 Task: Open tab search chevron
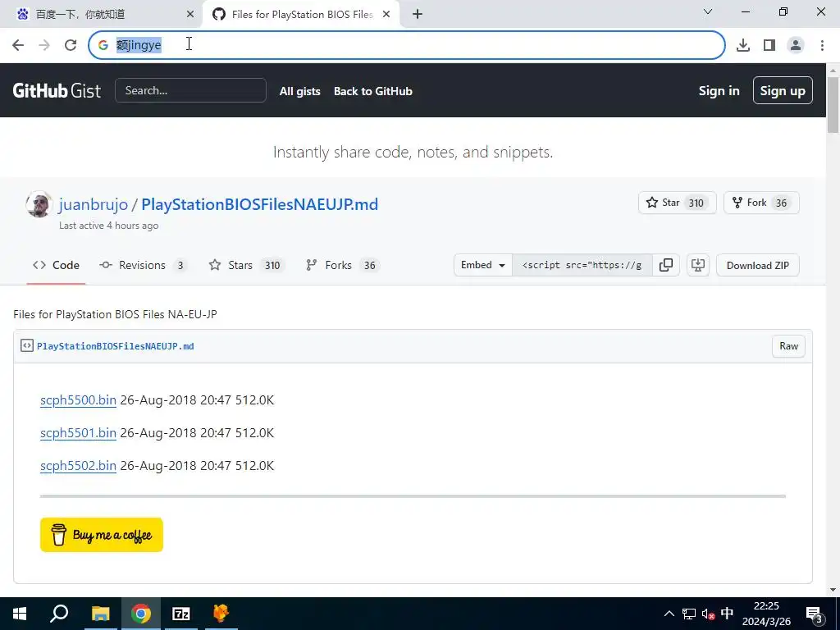click(x=708, y=11)
